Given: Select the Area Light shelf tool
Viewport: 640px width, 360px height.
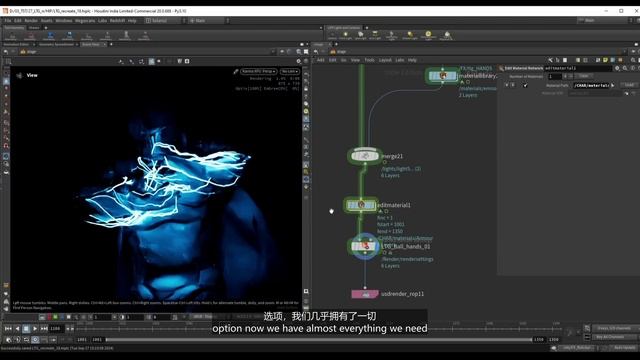Looking at the screenshot, I should (375, 36).
